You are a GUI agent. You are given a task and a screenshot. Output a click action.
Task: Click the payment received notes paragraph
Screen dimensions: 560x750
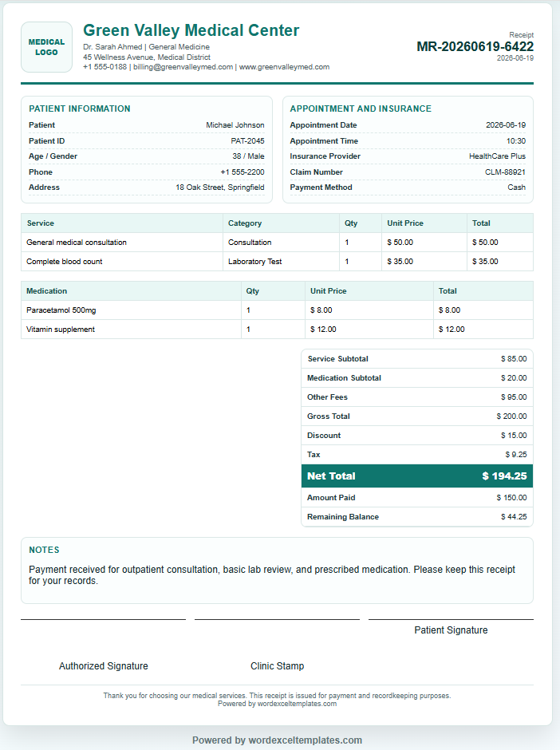tap(272, 575)
